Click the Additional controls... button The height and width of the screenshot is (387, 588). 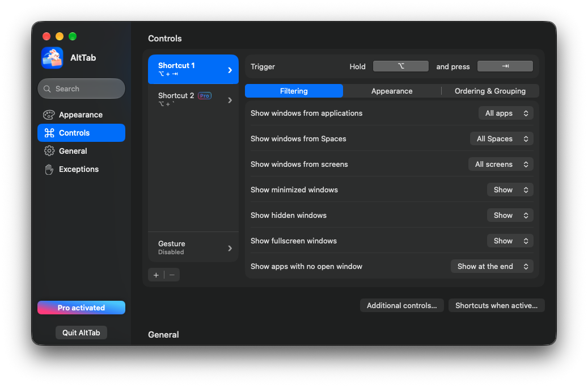click(401, 305)
